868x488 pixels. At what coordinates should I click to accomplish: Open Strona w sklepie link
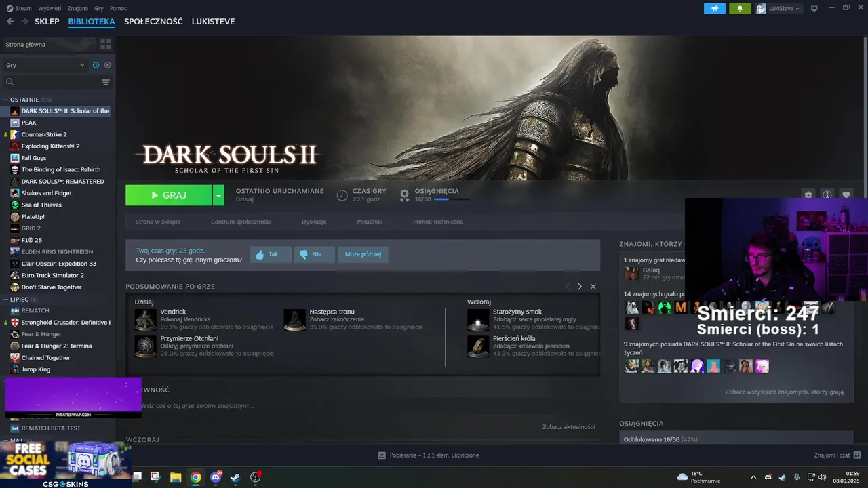[158, 222]
